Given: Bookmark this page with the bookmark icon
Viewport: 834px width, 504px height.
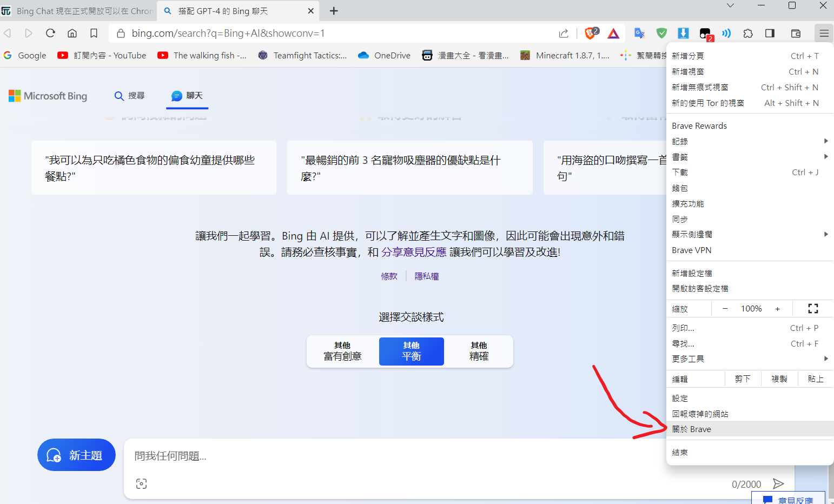Looking at the screenshot, I should (x=94, y=33).
